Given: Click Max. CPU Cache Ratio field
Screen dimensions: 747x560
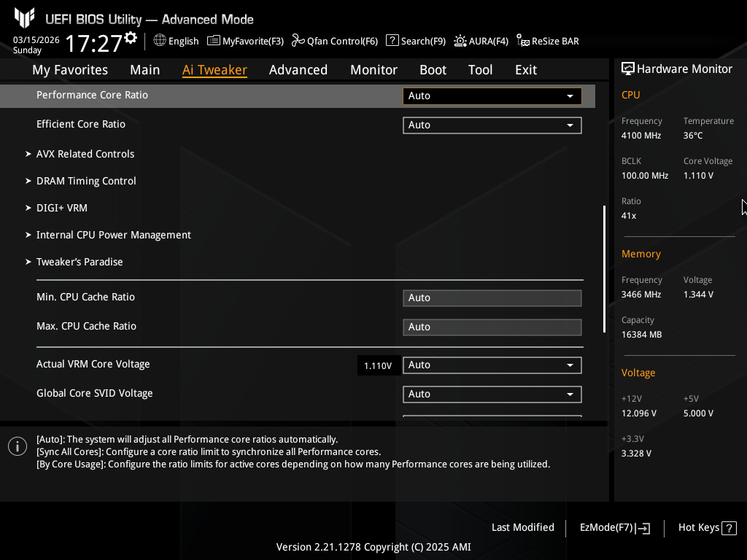Looking at the screenshot, I should 492,327.
